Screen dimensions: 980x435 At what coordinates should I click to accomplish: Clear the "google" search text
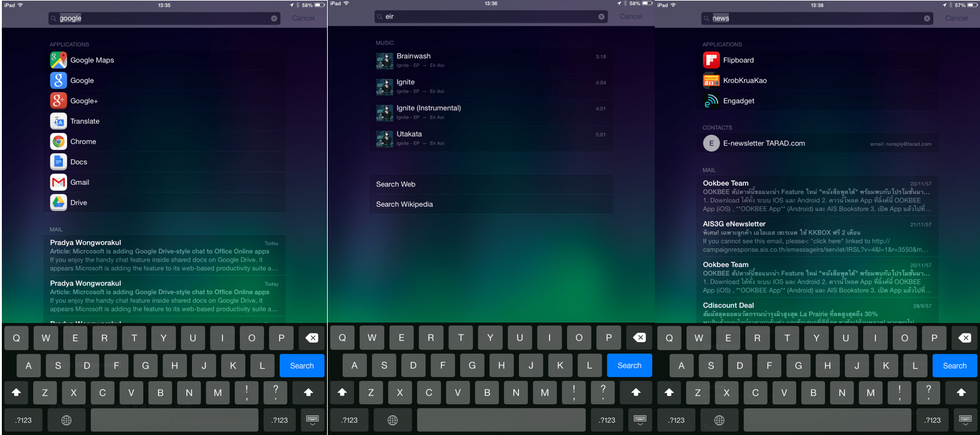tap(274, 18)
